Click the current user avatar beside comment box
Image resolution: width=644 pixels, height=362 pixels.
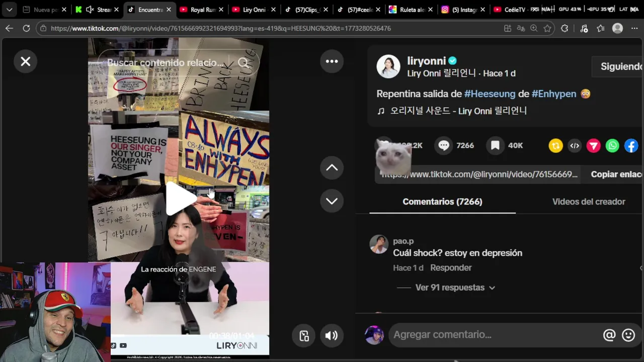pyautogui.click(x=374, y=335)
